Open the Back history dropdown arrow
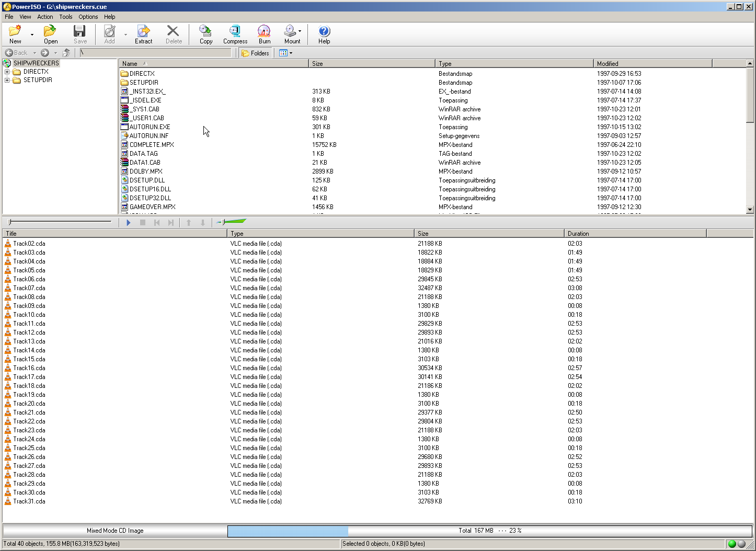Image resolution: width=756 pixels, height=551 pixels. click(x=35, y=53)
